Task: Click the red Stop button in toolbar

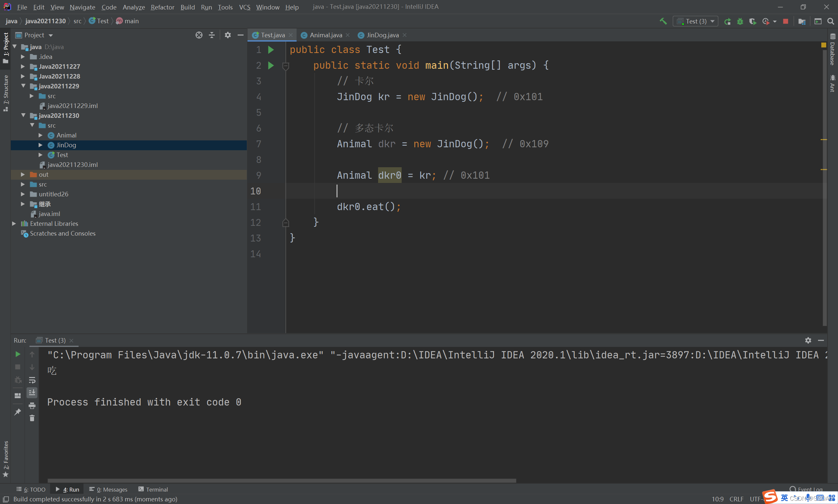Action: 786,21
